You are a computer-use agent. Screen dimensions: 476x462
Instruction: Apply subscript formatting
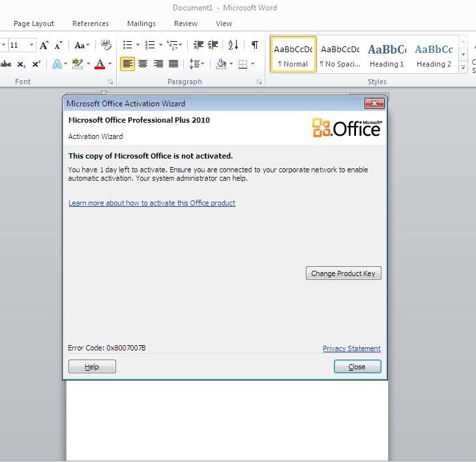point(22,65)
